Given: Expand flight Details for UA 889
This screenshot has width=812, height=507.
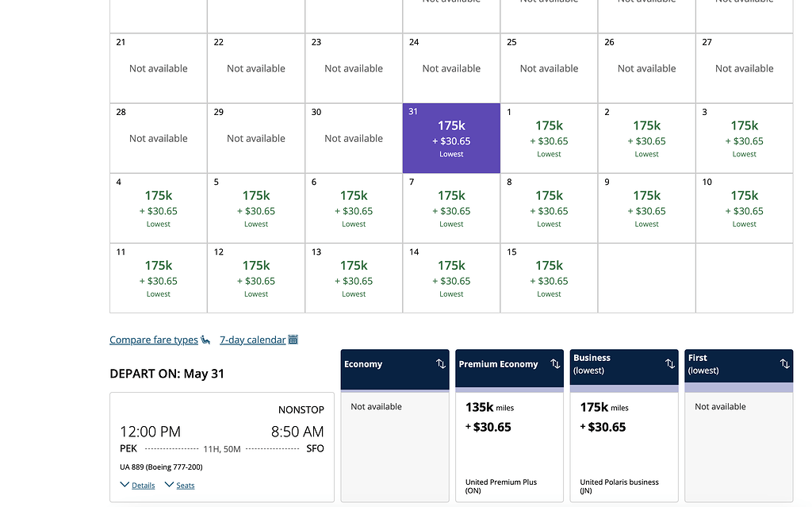Looking at the screenshot, I should [x=138, y=485].
